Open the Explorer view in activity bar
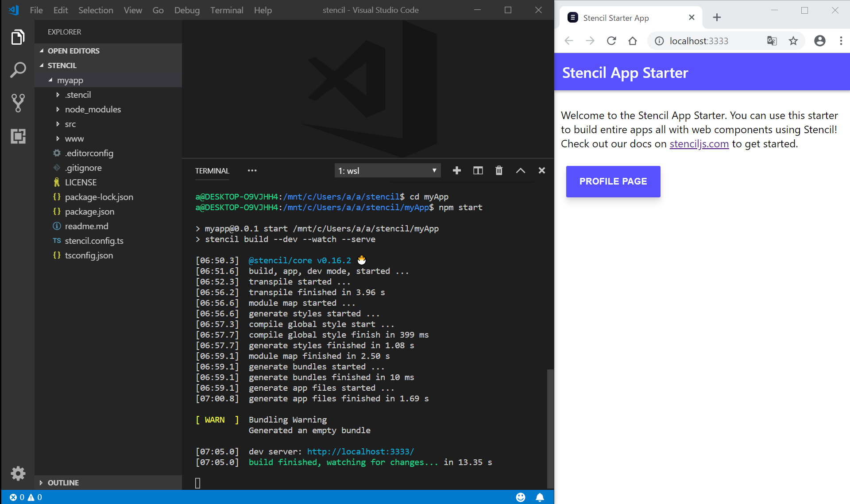850x504 pixels. tap(18, 37)
